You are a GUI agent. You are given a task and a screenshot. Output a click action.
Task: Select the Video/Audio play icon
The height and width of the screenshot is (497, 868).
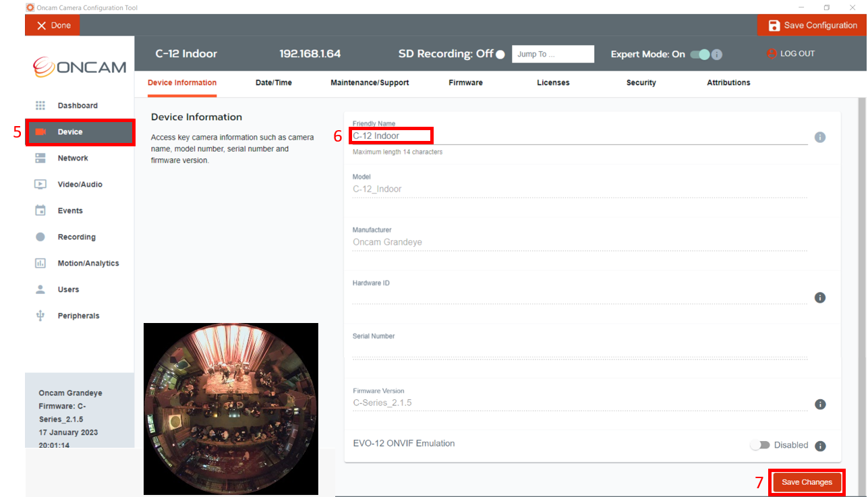pyautogui.click(x=40, y=185)
